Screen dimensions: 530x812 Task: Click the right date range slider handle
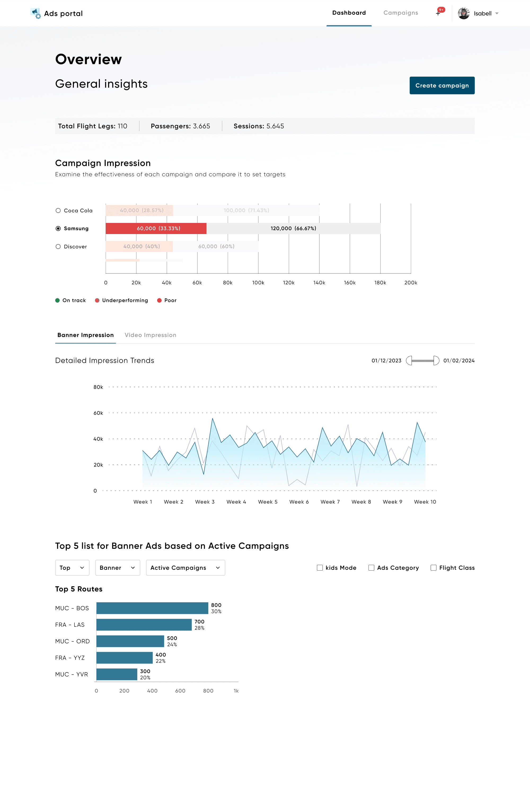pos(436,361)
